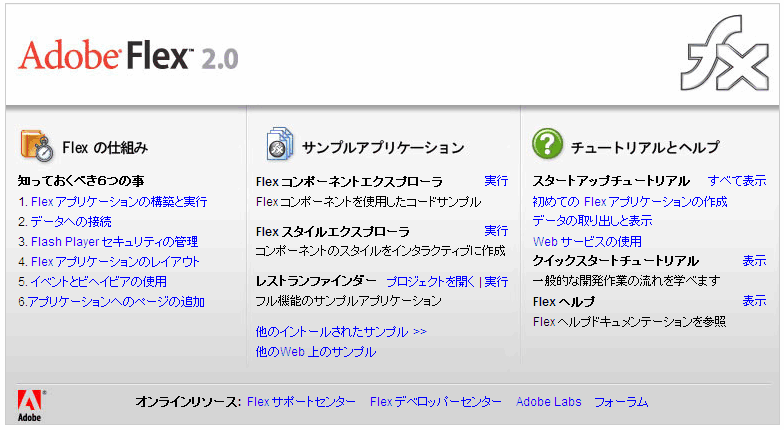Click 'プロジェクトを開く' for レストランファインダー
The image size is (784, 430).
point(430,282)
